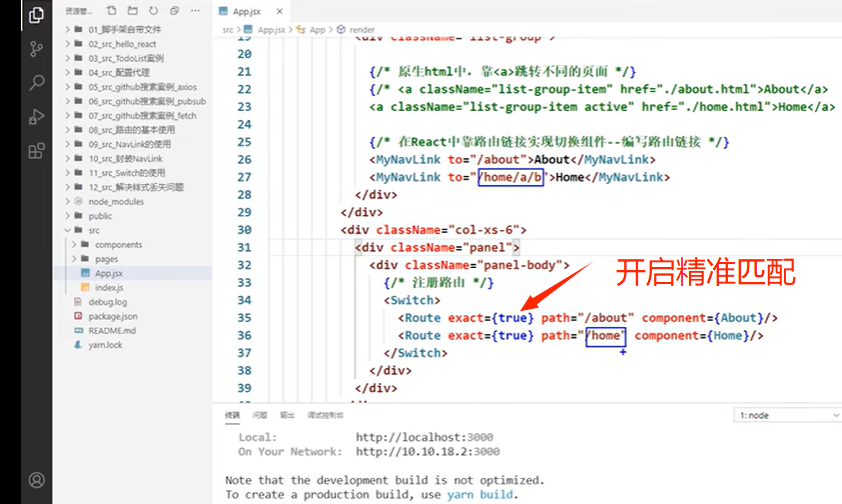
Task: Expand the components folder
Action: click(119, 244)
